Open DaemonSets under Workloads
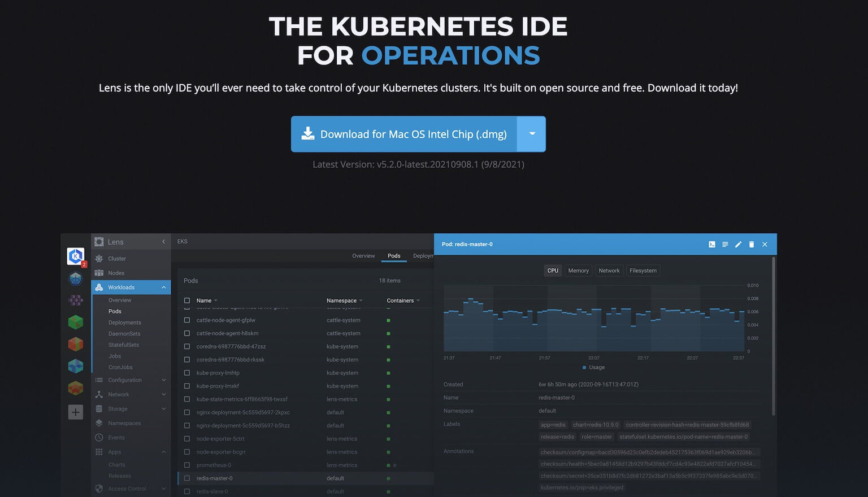This screenshot has width=868, height=497. (x=124, y=334)
